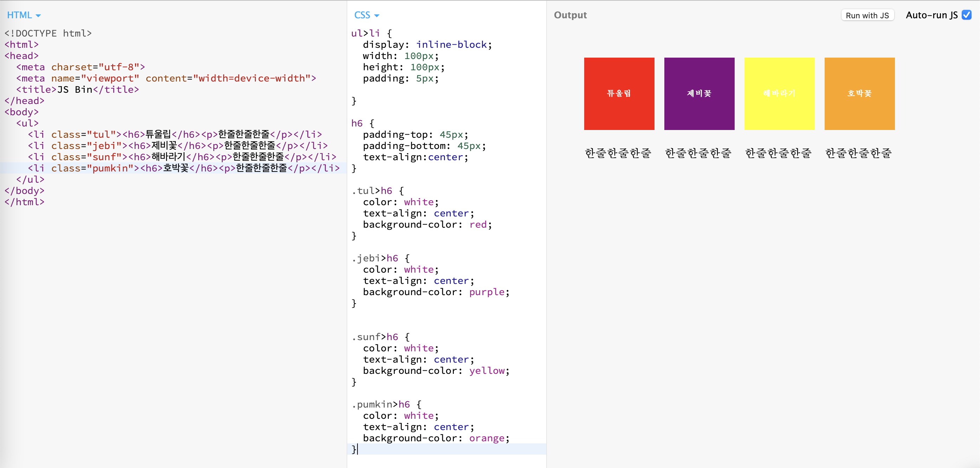
Task: Toggle the Auto-run JS checkbox
Action: click(966, 15)
